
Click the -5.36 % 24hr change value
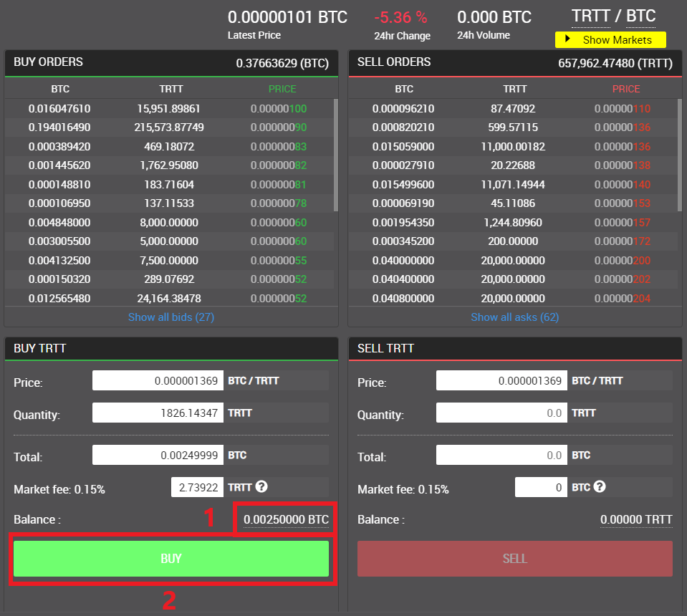(x=400, y=17)
